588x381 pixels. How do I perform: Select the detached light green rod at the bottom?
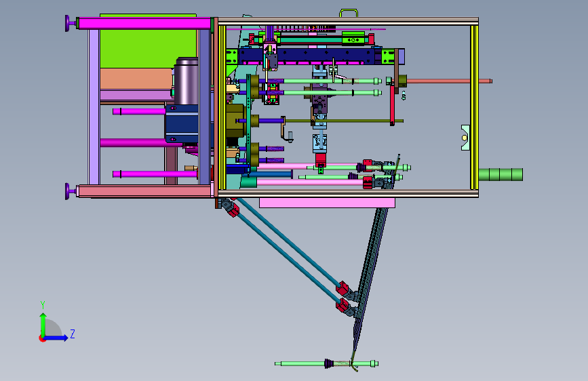[x=326, y=363]
